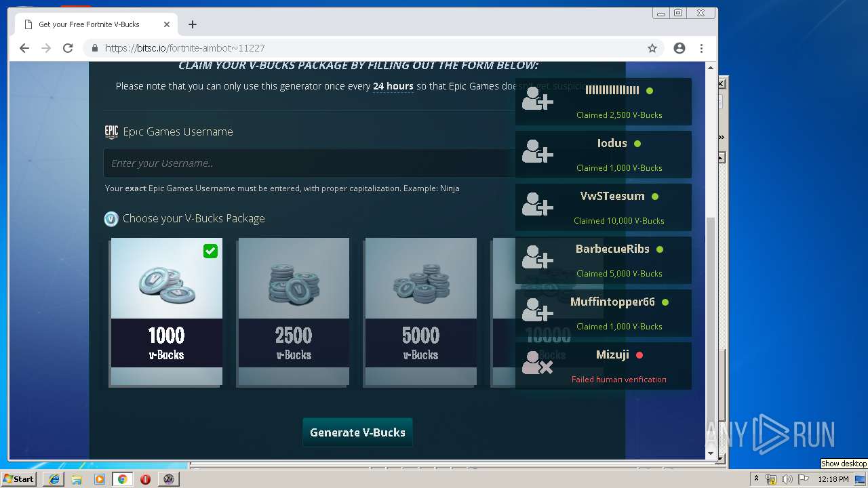The height and width of the screenshot is (488, 868).
Task: Click the 12:18 PM system clock
Action: tap(833, 479)
